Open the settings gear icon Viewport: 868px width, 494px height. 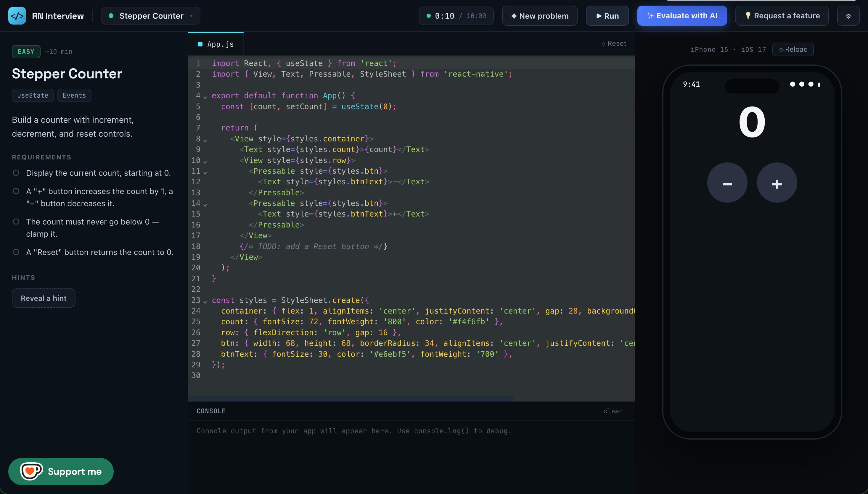click(x=848, y=16)
